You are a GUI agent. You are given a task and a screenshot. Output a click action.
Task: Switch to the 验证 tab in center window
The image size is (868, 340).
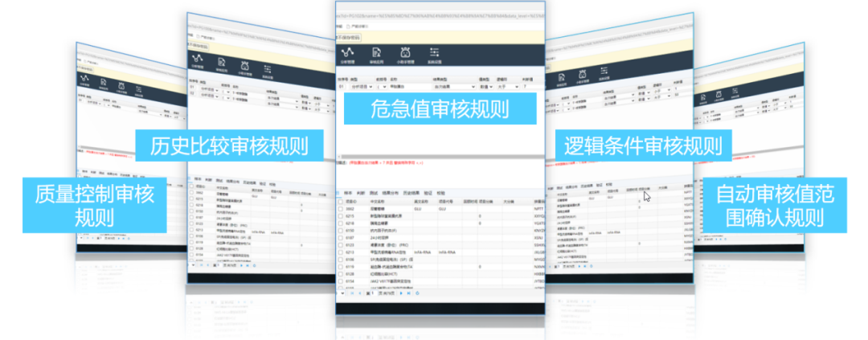point(428,193)
